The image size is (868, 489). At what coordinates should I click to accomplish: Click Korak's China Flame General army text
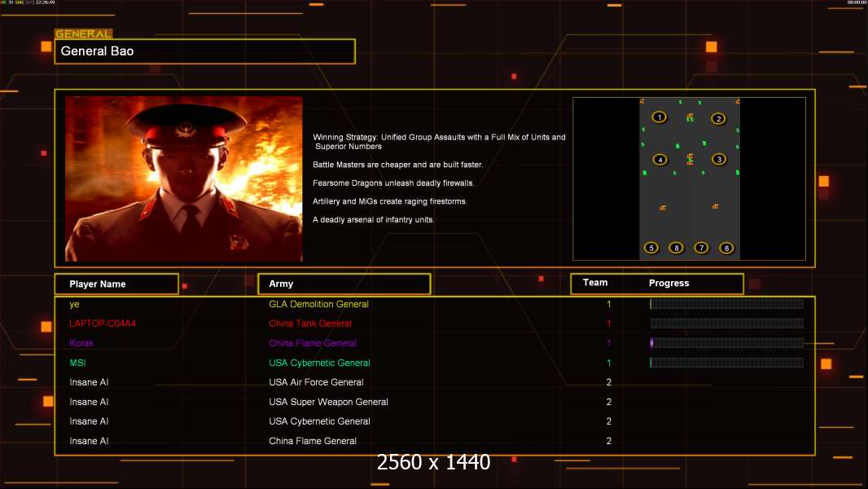313,343
